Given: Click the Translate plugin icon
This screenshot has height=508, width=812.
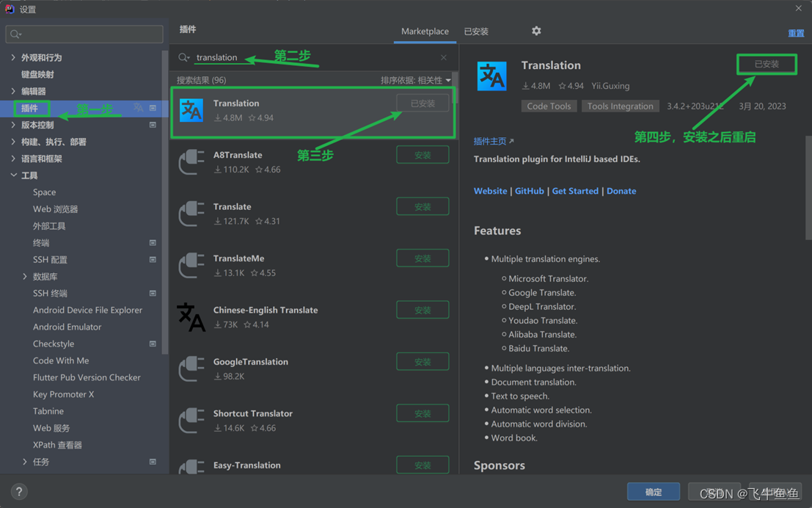Looking at the screenshot, I should pos(191,214).
